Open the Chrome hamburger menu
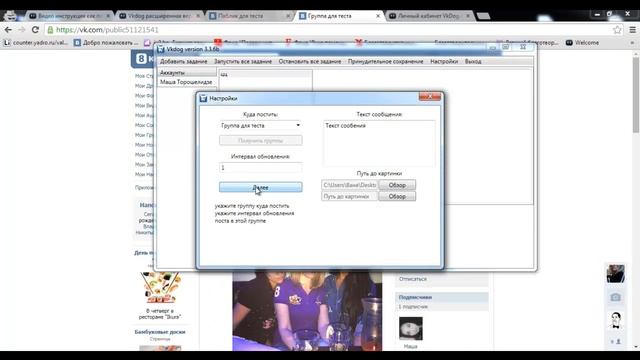Screen dimensions: 640x360 (x=632, y=30)
